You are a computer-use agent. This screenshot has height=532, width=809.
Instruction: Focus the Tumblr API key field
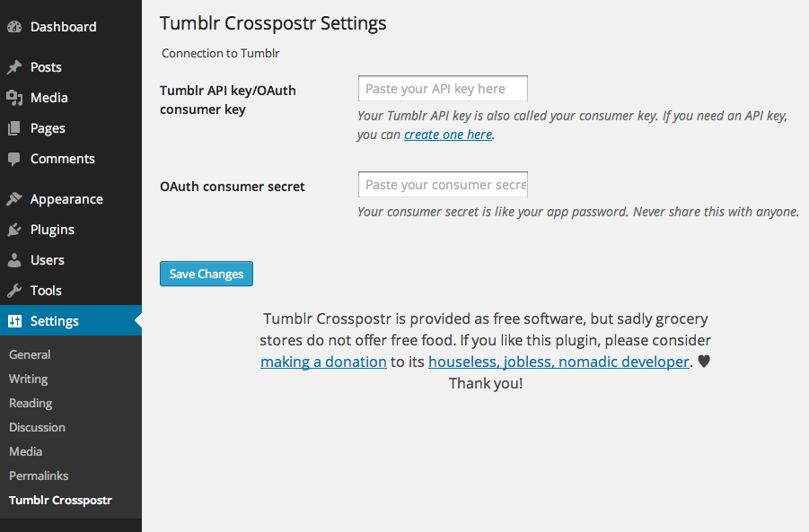tap(443, 89)
